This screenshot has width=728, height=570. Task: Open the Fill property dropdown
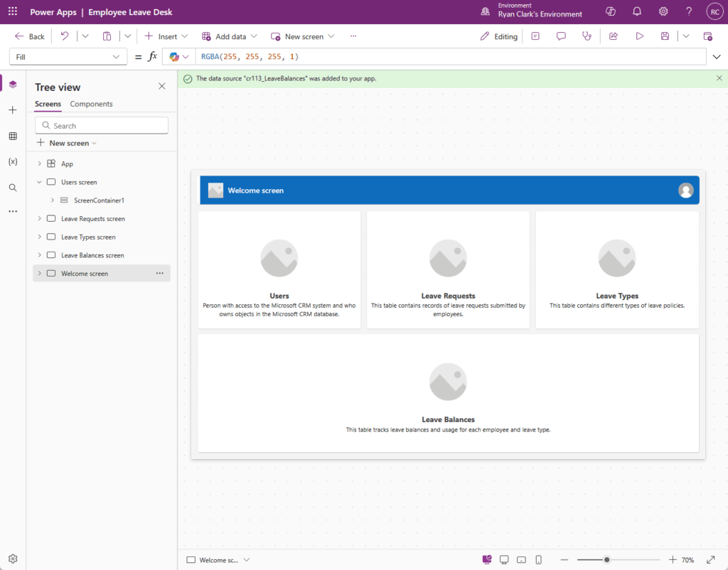[68, 57]
